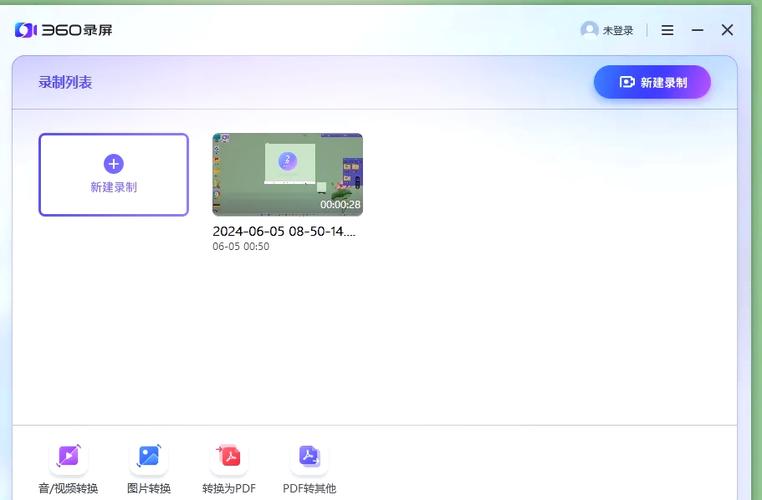
Task: Click the 未登录 login text
Action: (618, 31)
